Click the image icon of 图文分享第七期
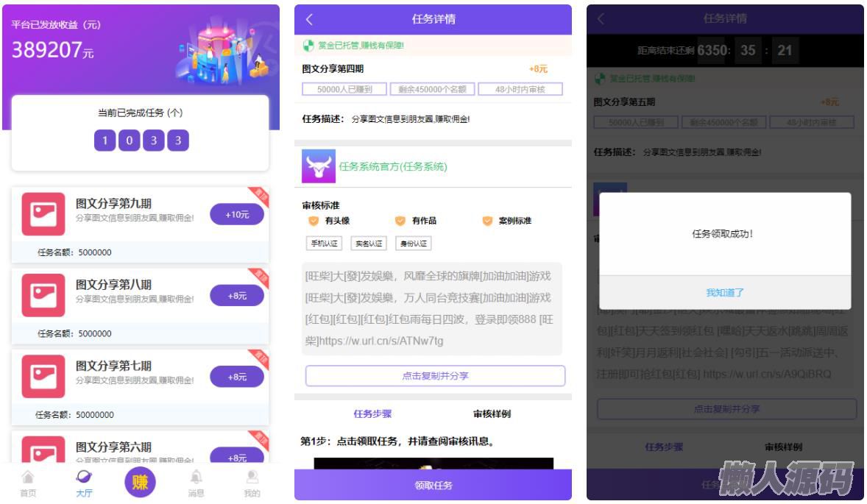Image resolution: width=867 pixels, height=504 pixels. click(x=43, y=376)
